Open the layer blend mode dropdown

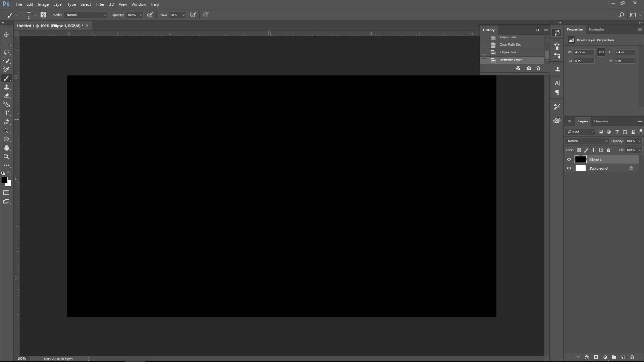pos(587,141)
